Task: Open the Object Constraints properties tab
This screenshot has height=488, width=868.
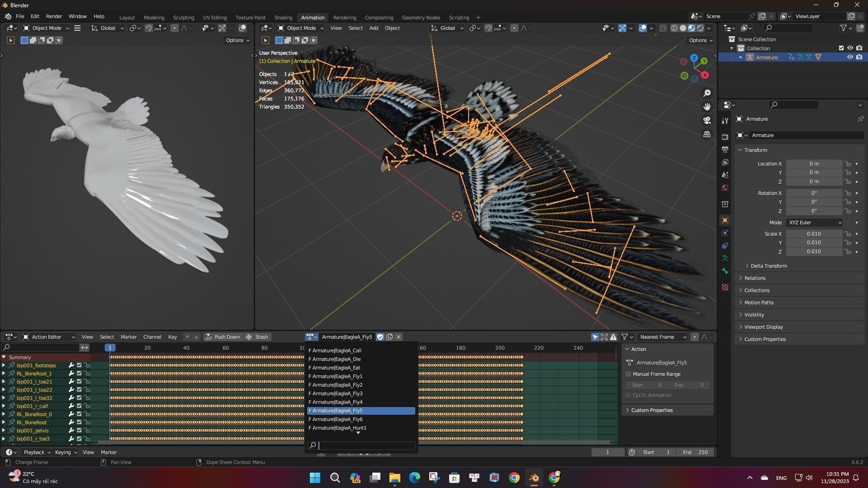Action: pyautogui.click(x=725, y=246)
